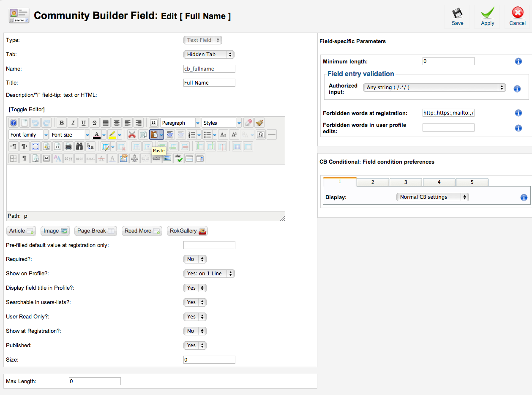Switch to condition tab 5
The image size is (532, 395).
pyautogui.click(x=472, y=182)
